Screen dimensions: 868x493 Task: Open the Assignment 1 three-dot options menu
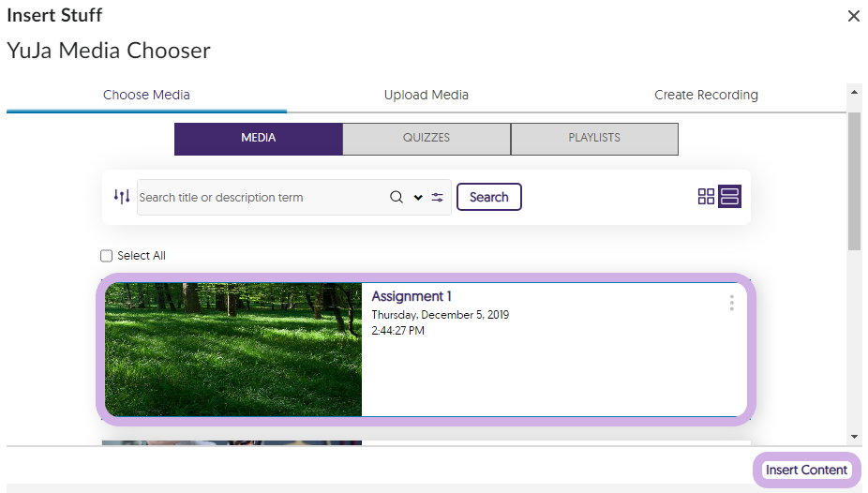coord(731,303)
